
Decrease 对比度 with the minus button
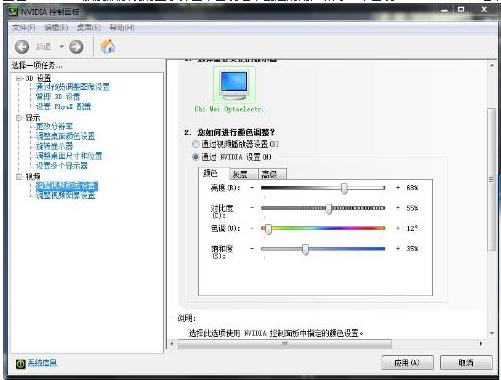pyautogui.click(x=252, y=208)
